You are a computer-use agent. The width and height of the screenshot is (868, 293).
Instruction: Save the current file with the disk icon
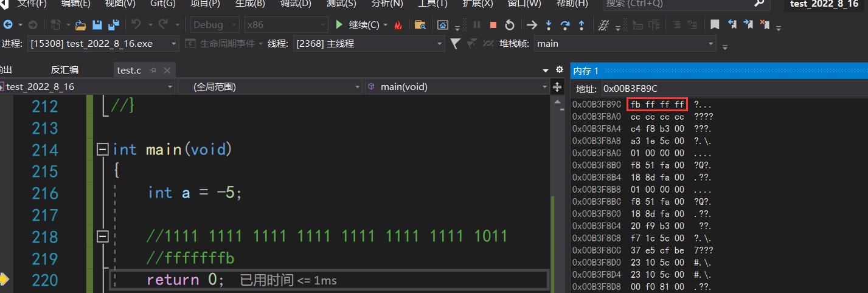click(x=97, y=25)
